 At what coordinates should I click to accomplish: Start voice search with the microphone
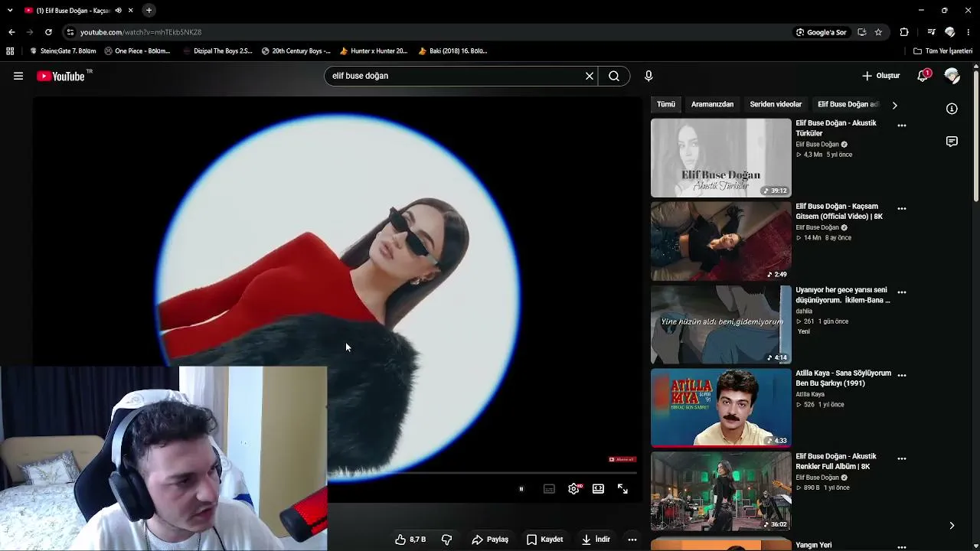(648, 76)
